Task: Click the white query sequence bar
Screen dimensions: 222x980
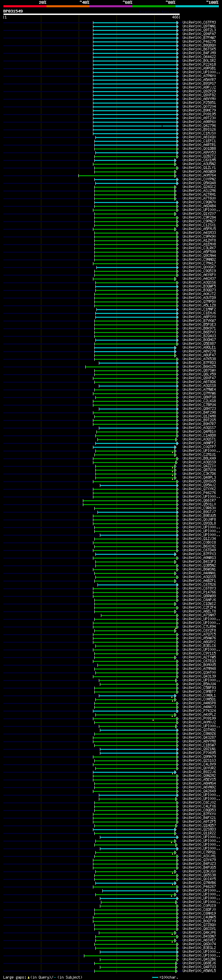Action: (x=92, y=14)
